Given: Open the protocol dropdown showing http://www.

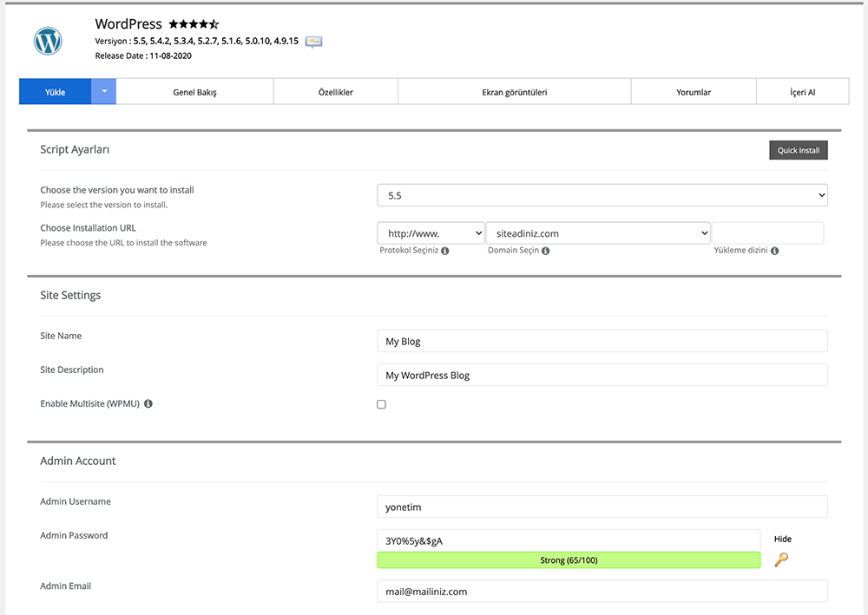Looking at the screenshot, I should (431, 232).
